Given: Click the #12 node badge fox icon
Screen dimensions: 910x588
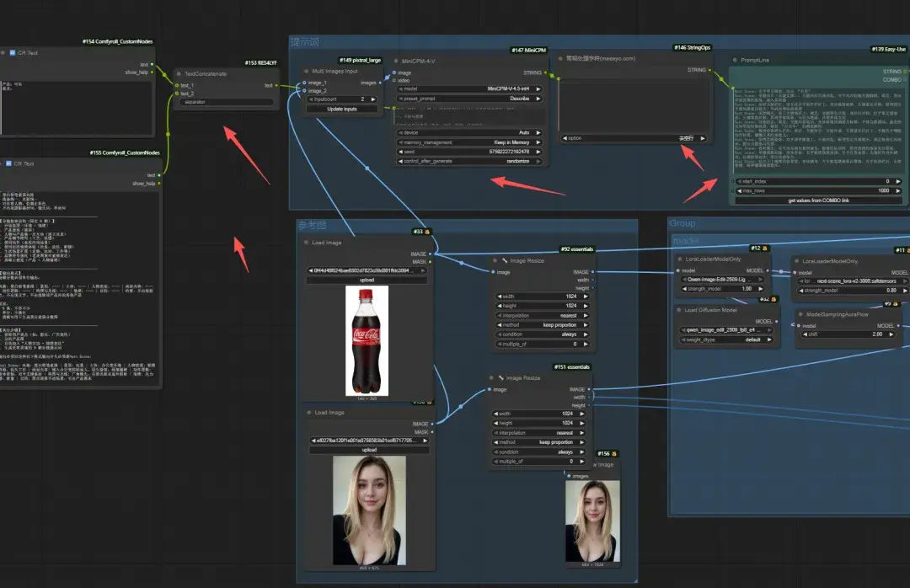Looking at the screenshot, I should 765,249.
